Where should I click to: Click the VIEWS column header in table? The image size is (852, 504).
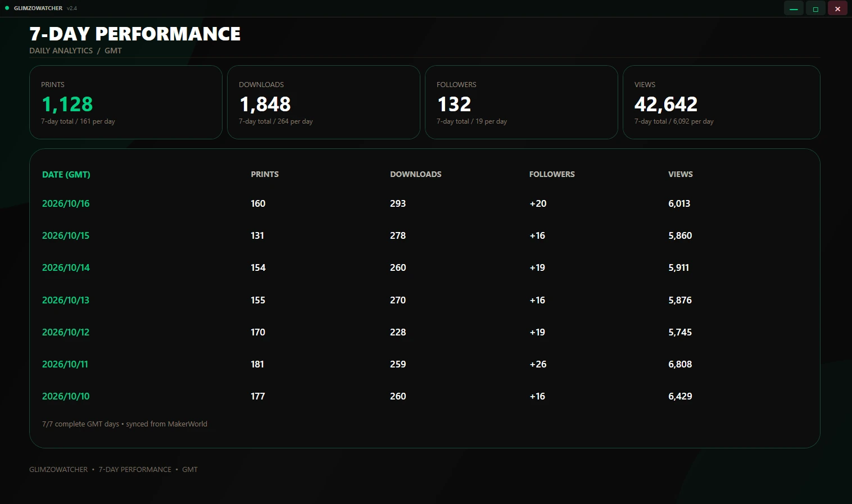[681, 174]
